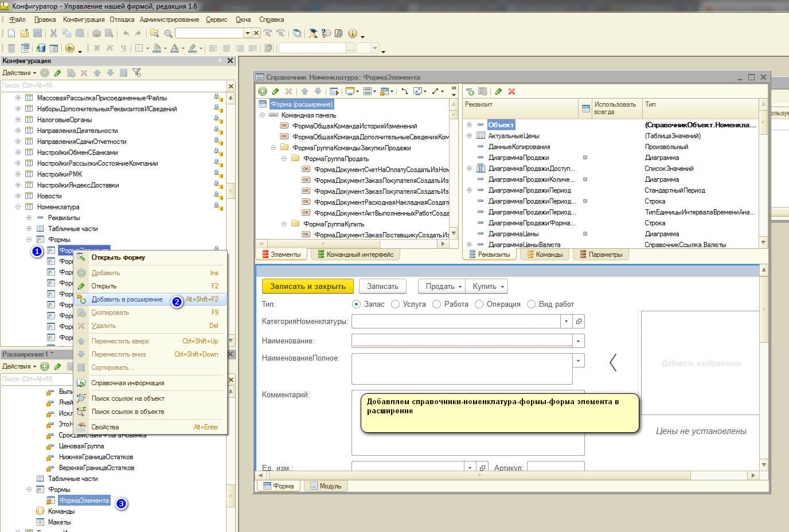Screen dimensions: 789x532
Task: Click the 'Записать' button
Action: (382, 286)
